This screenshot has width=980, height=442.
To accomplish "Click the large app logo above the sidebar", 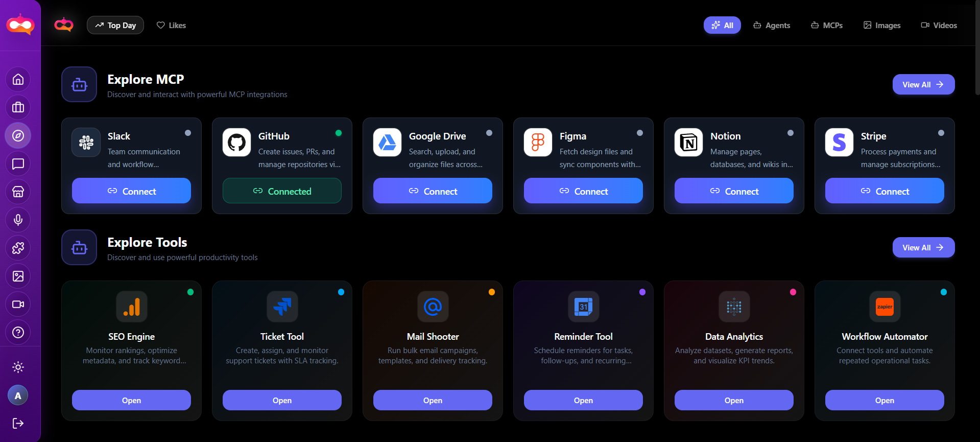I will (20, 24).
